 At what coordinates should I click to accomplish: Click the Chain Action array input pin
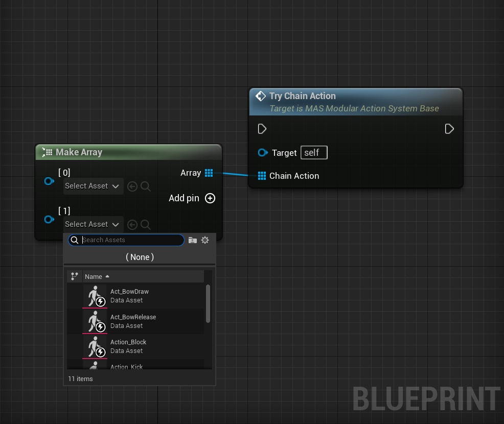click(262, 176)
